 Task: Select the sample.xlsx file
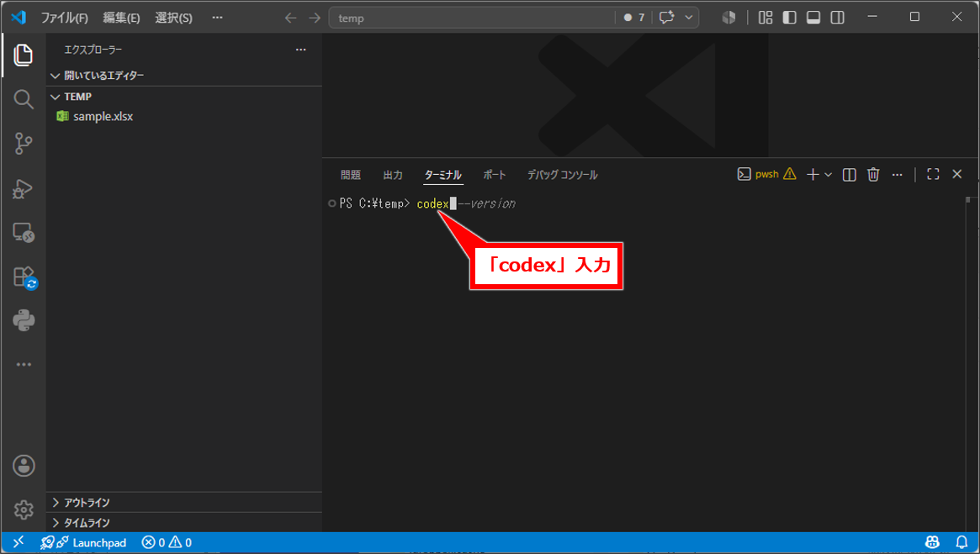coord(184,116)
